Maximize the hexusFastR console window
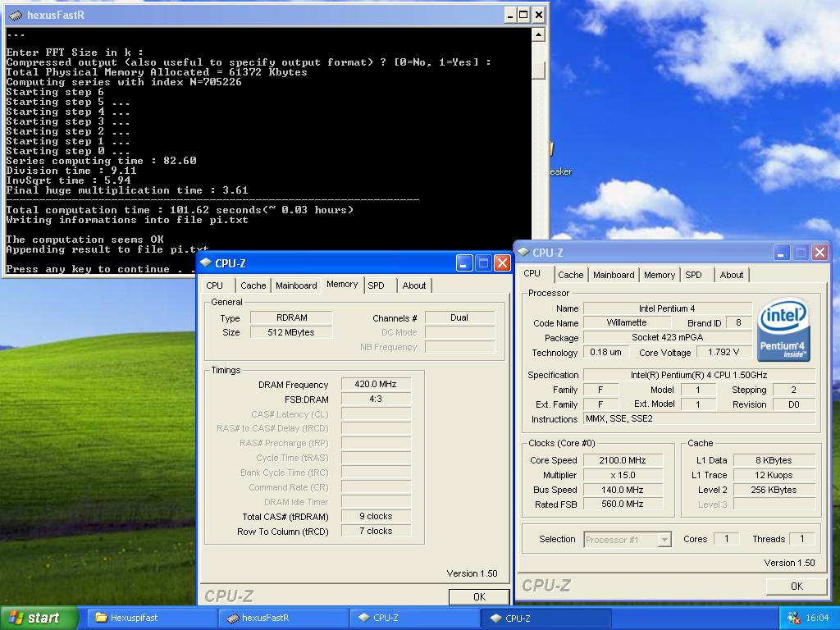Viewport: 840px width, 630px height. [x=523, y=15]
